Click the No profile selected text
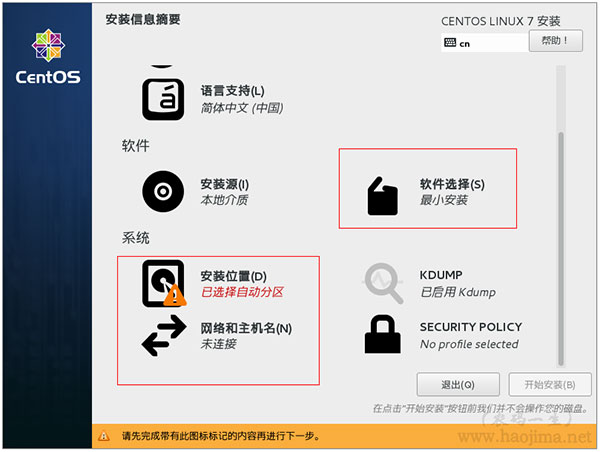 coord(470,344)
